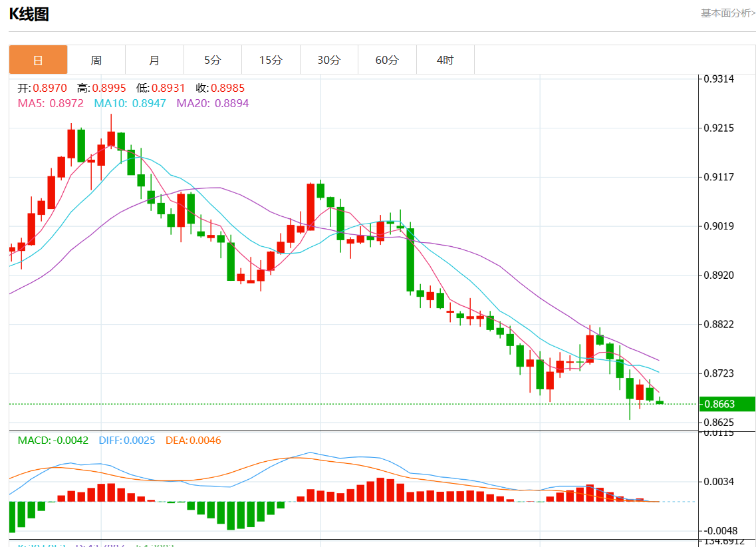Image resolution: width=756 pixels, height=547 pixels.
Task: Click the DEA:0.0046 indicator label
Action: (x=193, y=441)
